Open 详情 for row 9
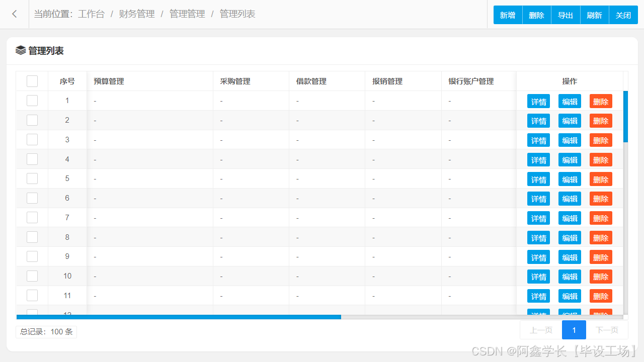 click(538, 257)
